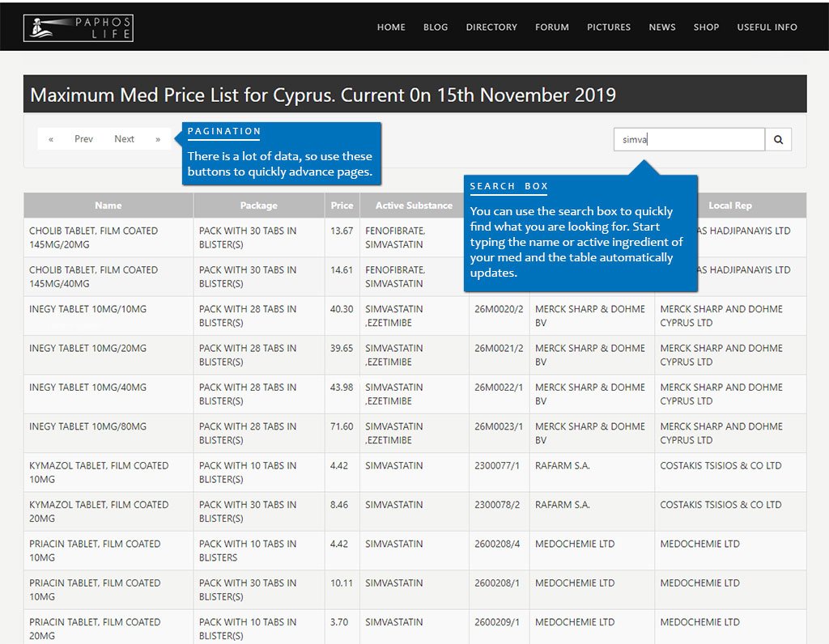Click the search magnifier button

(x=778, y=139)
